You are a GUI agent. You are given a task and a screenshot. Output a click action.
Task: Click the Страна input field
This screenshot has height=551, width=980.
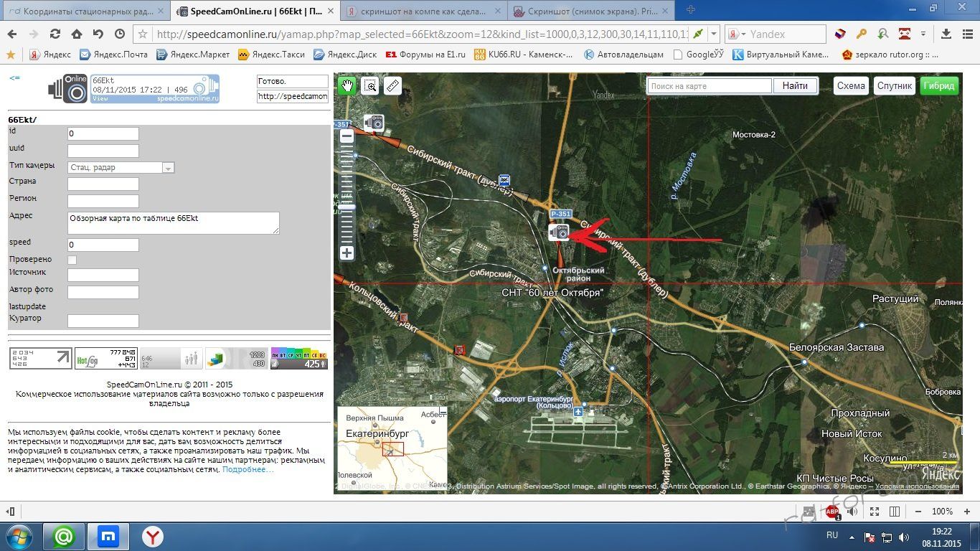(103, 184)
